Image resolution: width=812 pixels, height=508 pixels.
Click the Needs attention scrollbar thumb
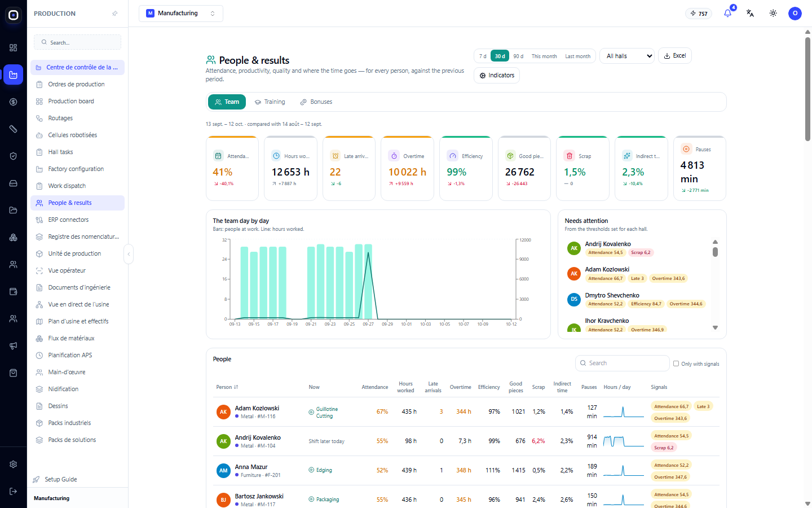click(715, 252)
